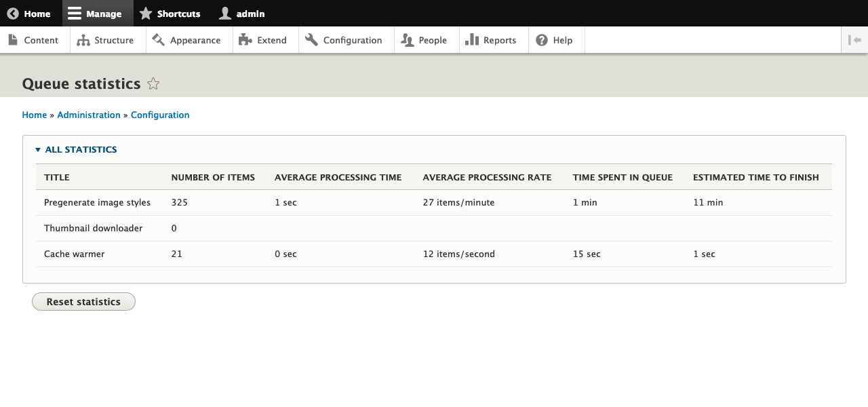Click the toolbar orientation toggle on the far right

tap(855, 39)
